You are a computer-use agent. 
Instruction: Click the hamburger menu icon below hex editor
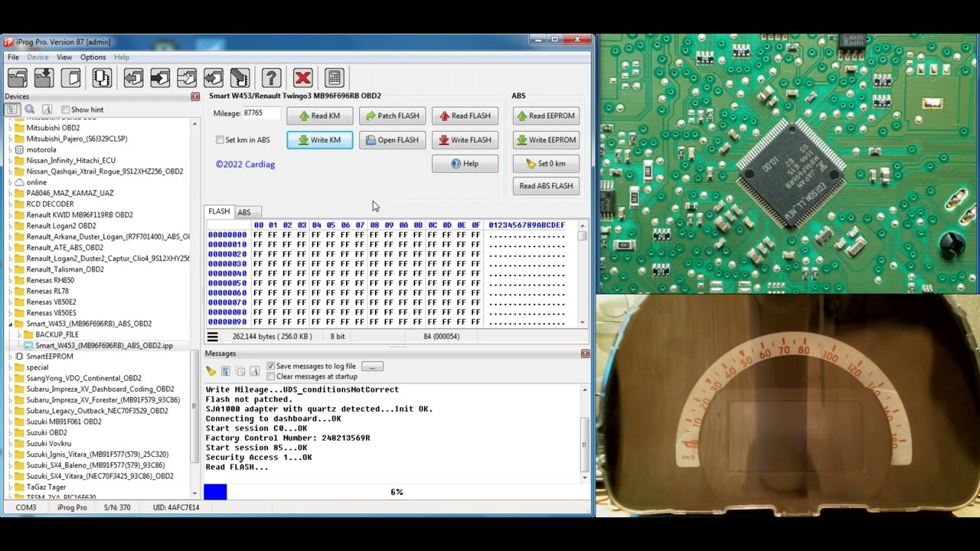pyautogui.click(x=212, y=337)
